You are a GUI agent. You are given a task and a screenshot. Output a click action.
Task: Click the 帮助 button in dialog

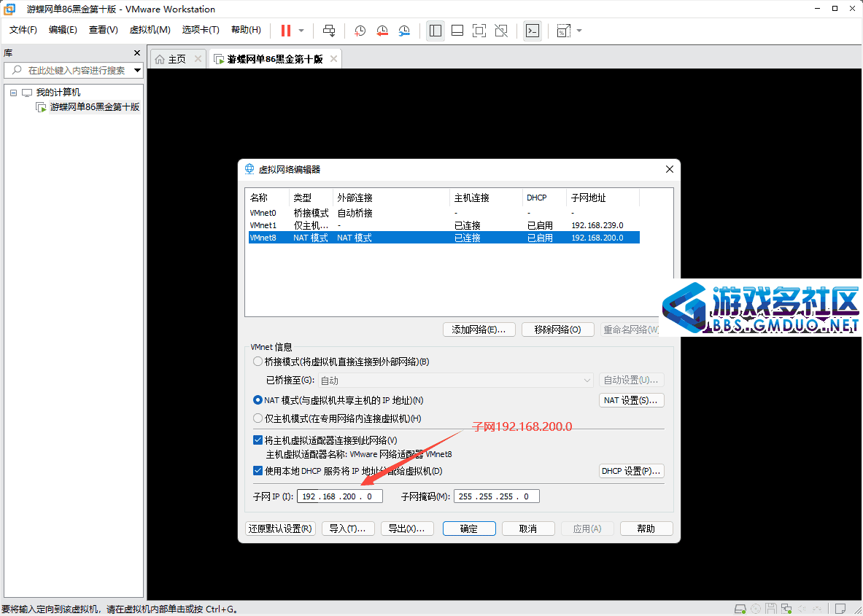[x=646, y=529]
